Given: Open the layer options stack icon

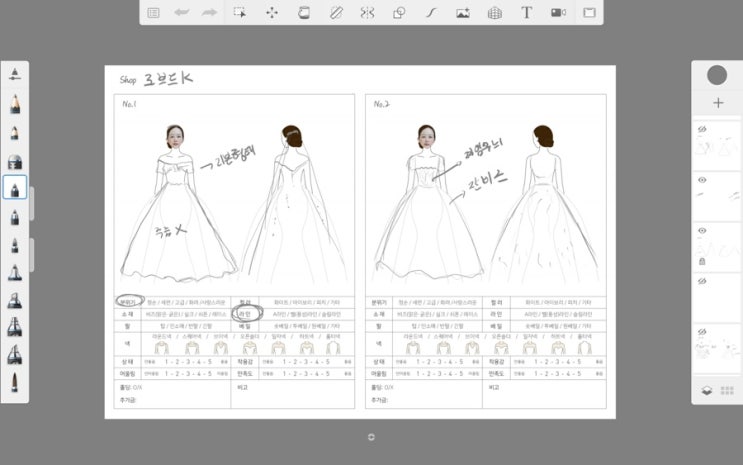Looking at the screenshot, I should coord(707,391).
